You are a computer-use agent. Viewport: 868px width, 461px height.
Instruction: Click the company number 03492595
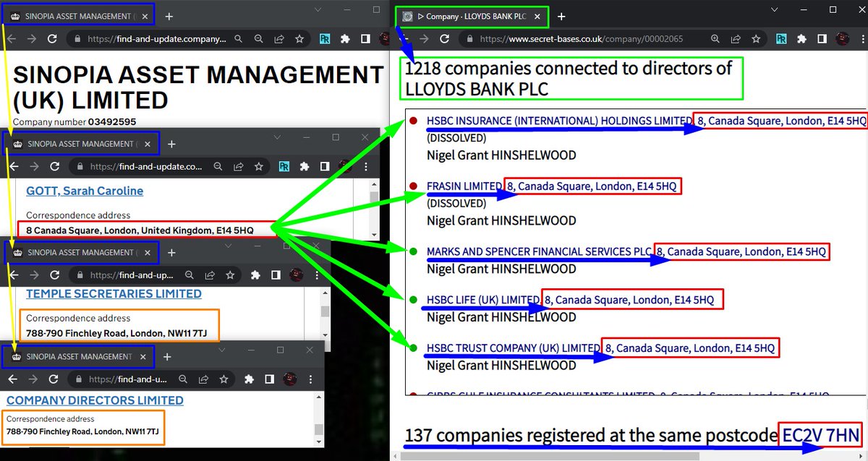112,122
